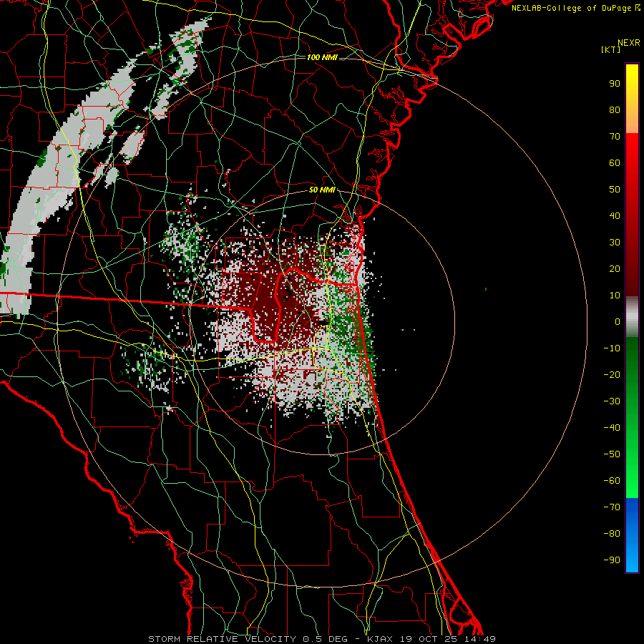Viewport: 644px width, 644px height.
Task: Click the positive 10 scale value
Action: coord(615,296)
